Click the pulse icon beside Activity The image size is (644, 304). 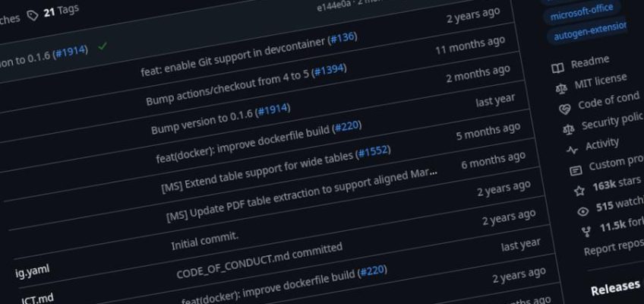[x=572, y=150]
